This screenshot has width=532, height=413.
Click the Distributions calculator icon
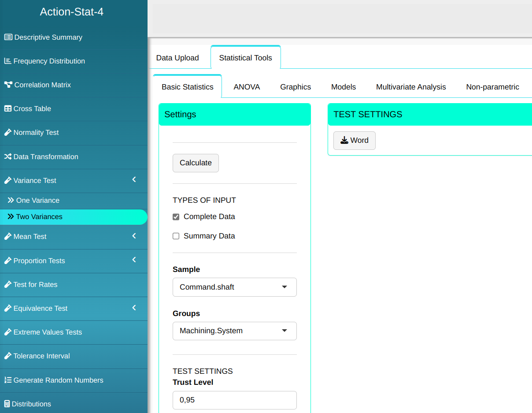(x=7, y=404)
